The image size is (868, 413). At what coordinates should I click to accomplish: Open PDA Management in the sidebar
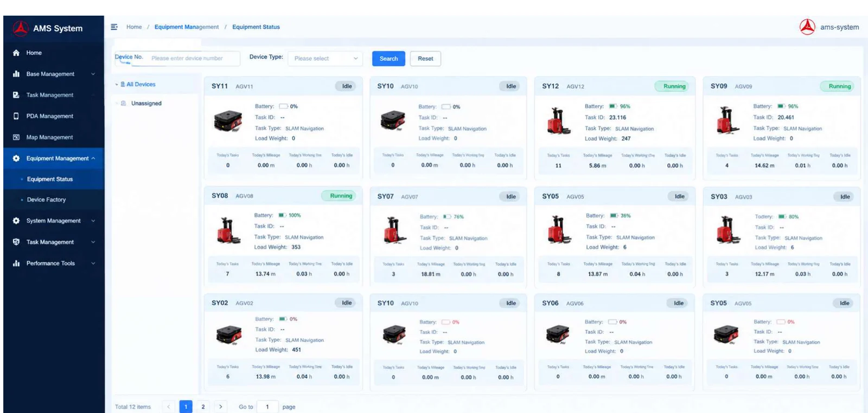click(x=54, y=116)
